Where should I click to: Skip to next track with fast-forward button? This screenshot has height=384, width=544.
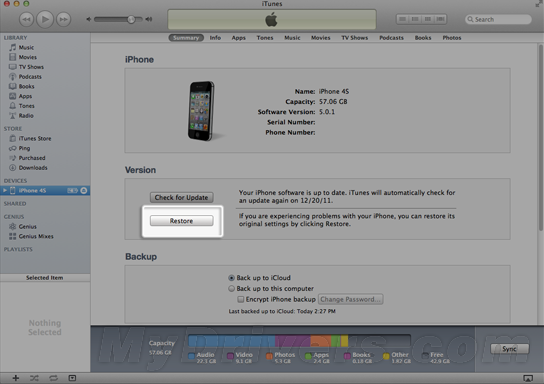tap(63, 19)
